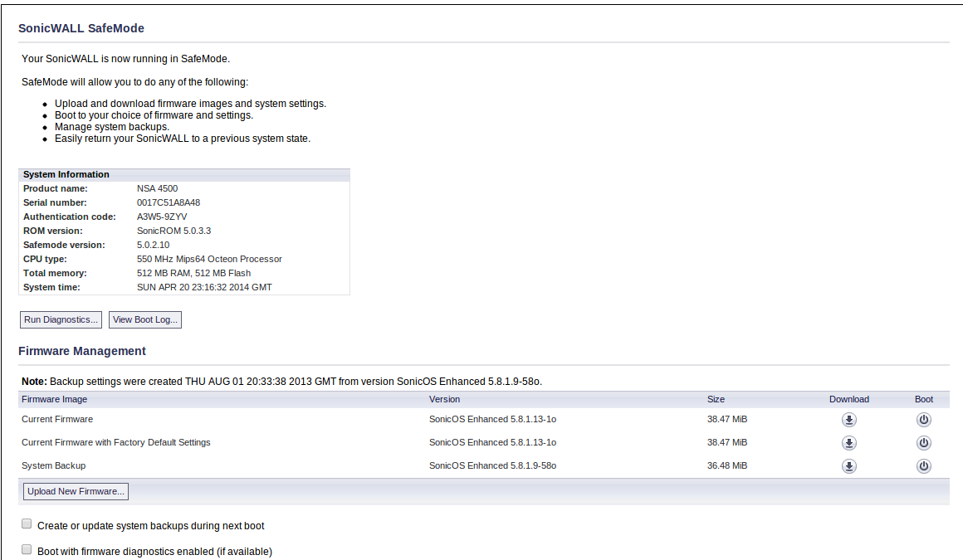
Task: Download Current Firmware with Factory Default Settings
Action: 848,443
